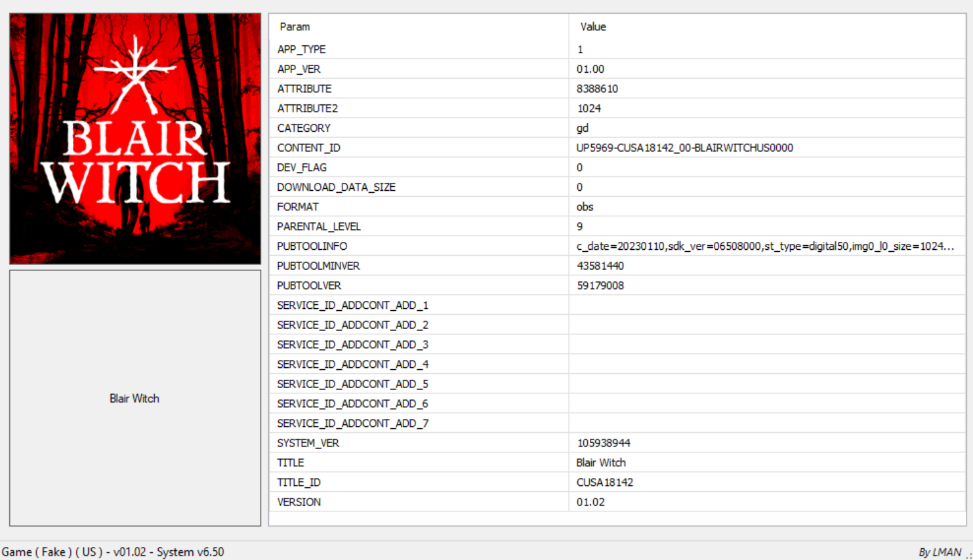The height and width of the screenshot is (560, 973).
Task: Select the SERVICE_ID_ADDCONT_ADD_7 row
Action: coord(617,423)
